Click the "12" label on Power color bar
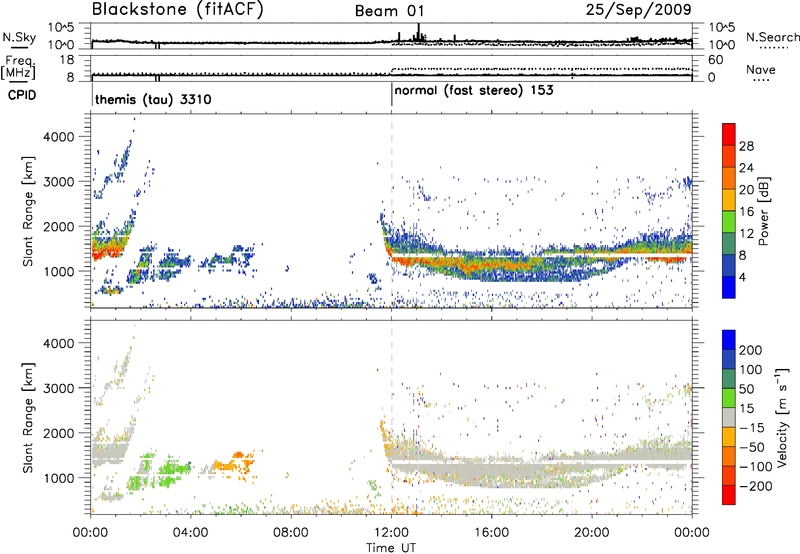The height and width of the screenshot is (554, 800). tap(746, 234)
